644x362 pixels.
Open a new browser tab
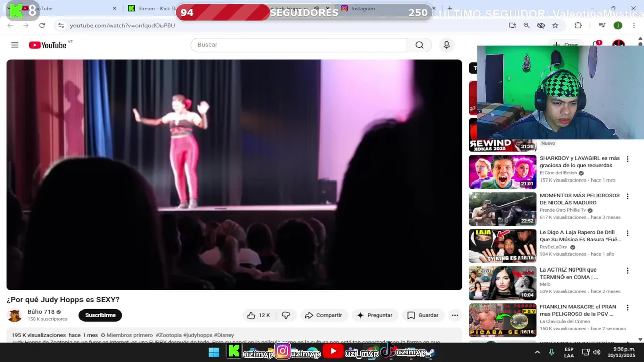tap(450, 8)
